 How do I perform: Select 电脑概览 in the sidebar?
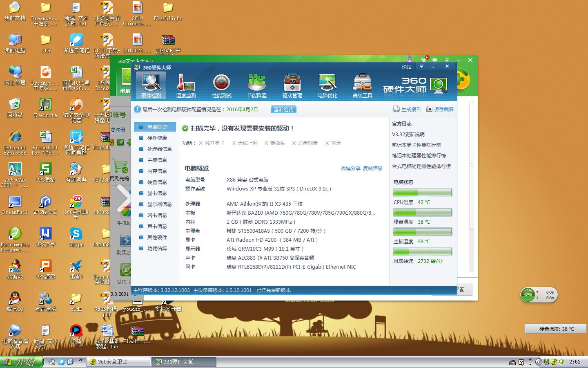click(x=155, y=127)
